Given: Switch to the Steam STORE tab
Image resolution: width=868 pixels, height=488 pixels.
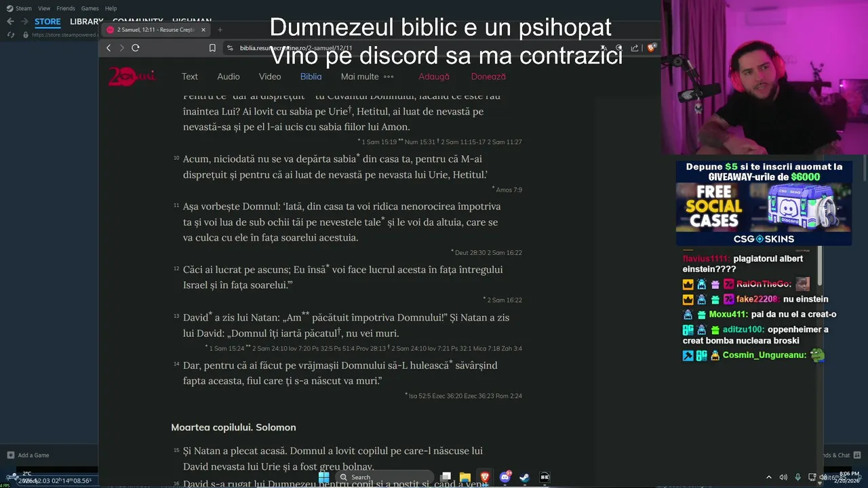Looking at the screenshot, I should point(47,22).
